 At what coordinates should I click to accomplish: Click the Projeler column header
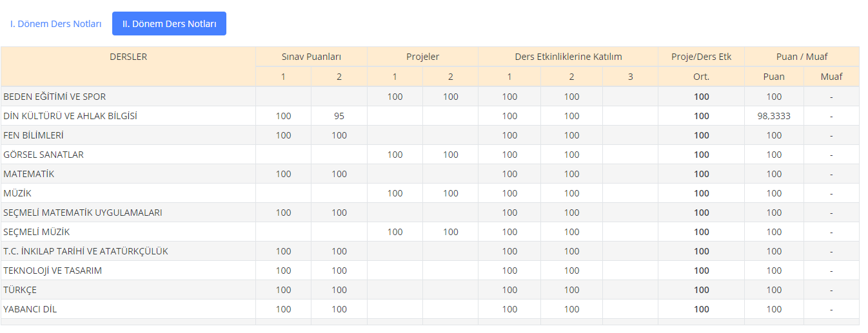coord(422,57)
